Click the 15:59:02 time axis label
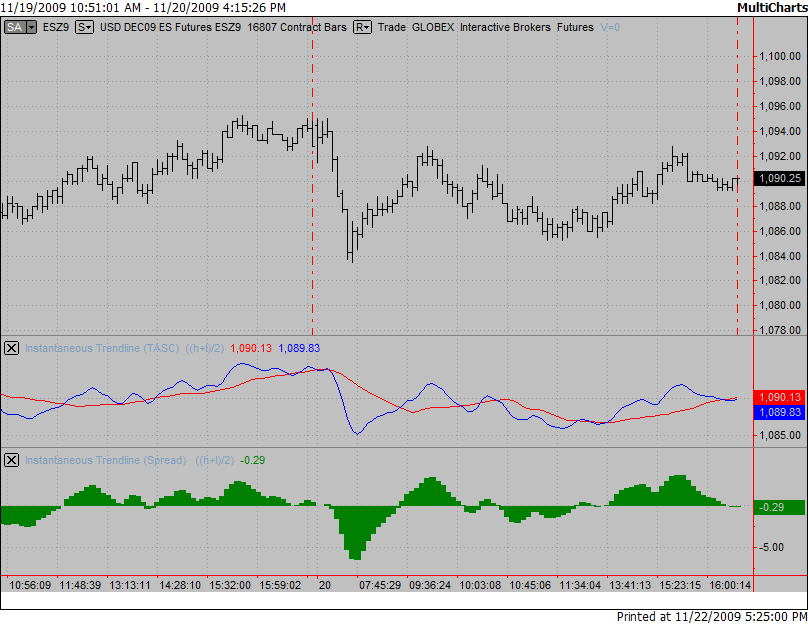This screenshot has height=624, width=808. pos(280,585)
